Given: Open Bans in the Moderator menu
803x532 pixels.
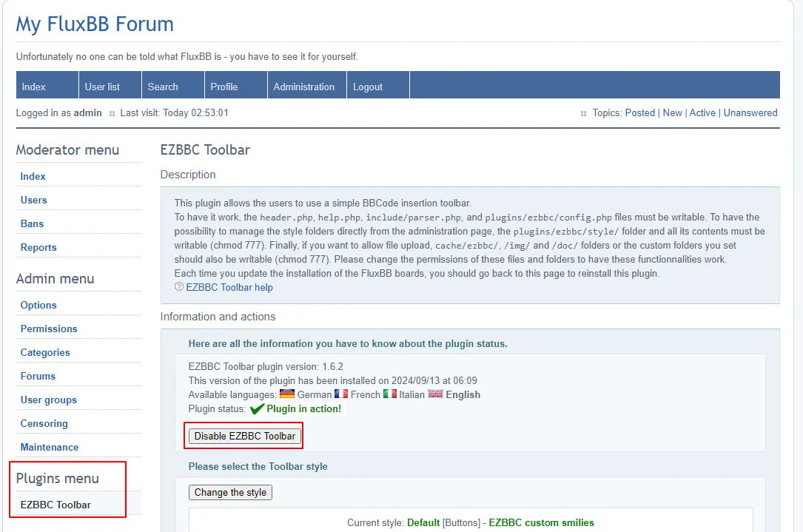Looking at the screenshot, I should [32, 223].
